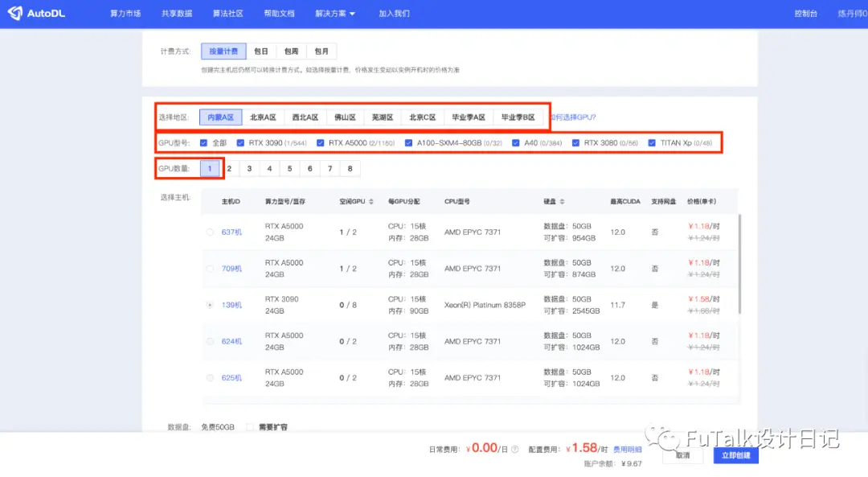Screen dimensions: 868x477
Task: Click the host table's vertical scrollbar
Action: click(739, 265)
